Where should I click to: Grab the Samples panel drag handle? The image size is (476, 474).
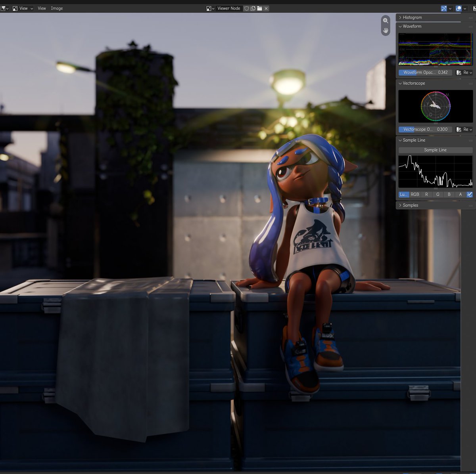(471, 205)
